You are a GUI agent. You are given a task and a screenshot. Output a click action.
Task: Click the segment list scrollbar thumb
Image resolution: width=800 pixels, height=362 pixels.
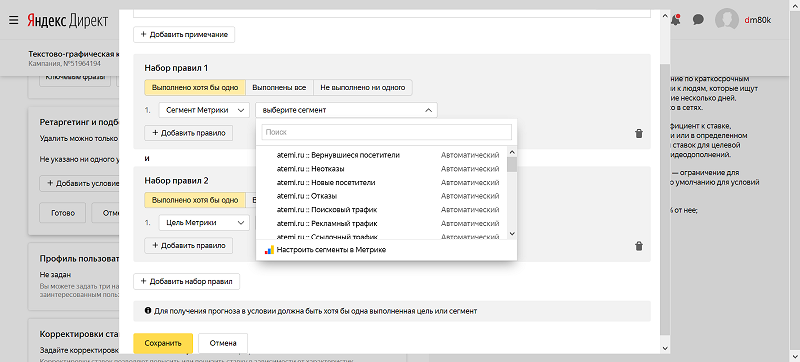coord(512,164)
